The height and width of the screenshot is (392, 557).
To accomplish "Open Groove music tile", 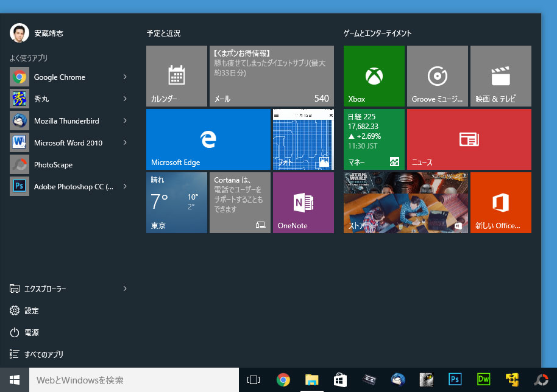I will pos(437,76).
